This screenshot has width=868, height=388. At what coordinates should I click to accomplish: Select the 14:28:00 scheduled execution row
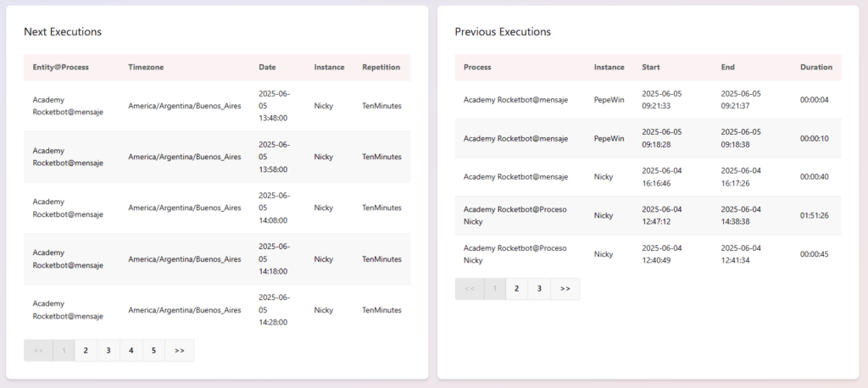(x=217, y=310)
